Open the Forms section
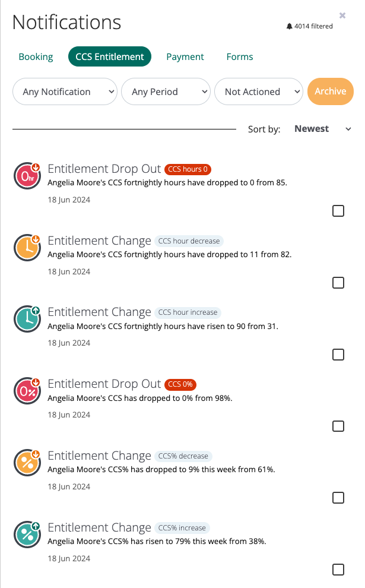 239,56
